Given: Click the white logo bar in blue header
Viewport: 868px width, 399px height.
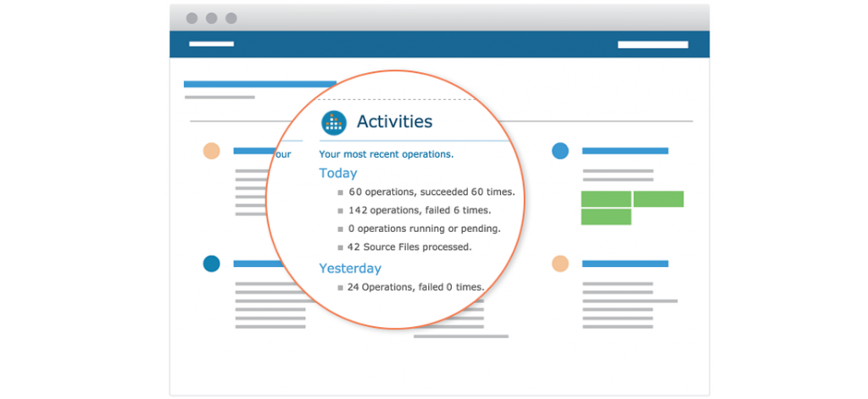Looking at the screenshot, I should tap(211, 44).
